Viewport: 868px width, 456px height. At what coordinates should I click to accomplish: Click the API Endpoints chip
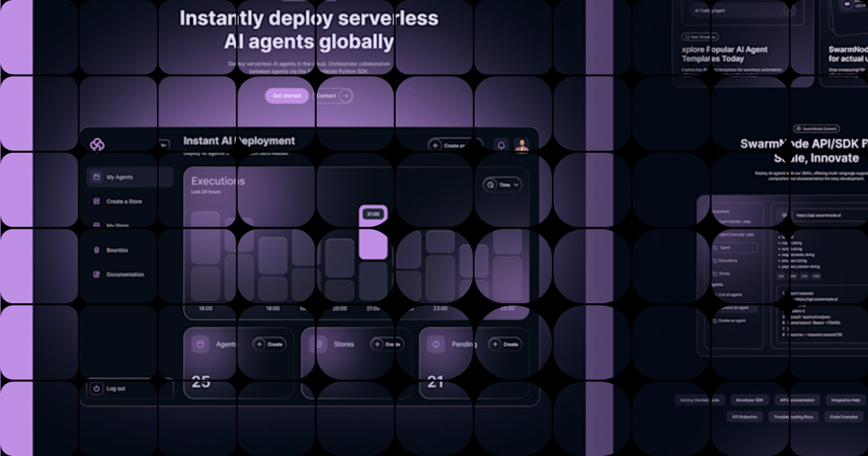click(x=743, y=417)
